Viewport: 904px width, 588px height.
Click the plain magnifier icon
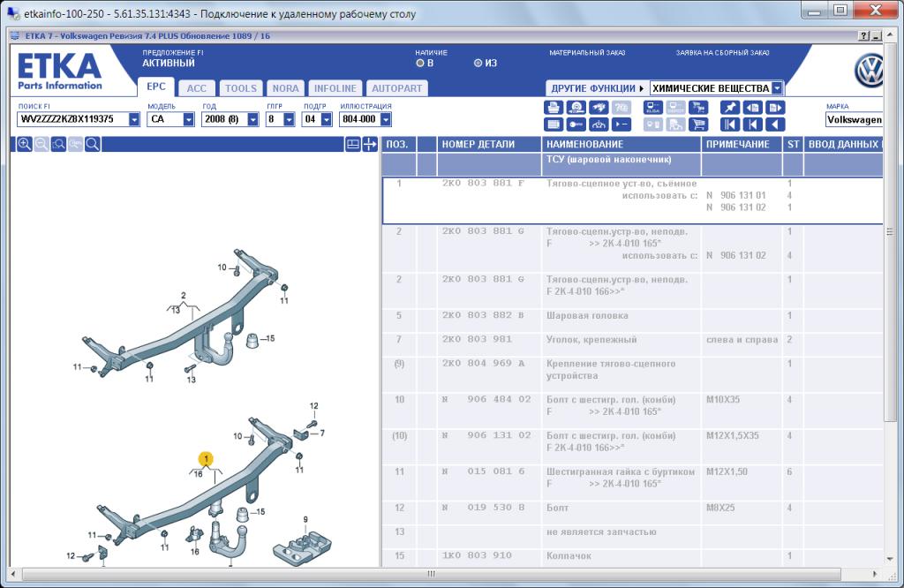click(x=92, y=144)
